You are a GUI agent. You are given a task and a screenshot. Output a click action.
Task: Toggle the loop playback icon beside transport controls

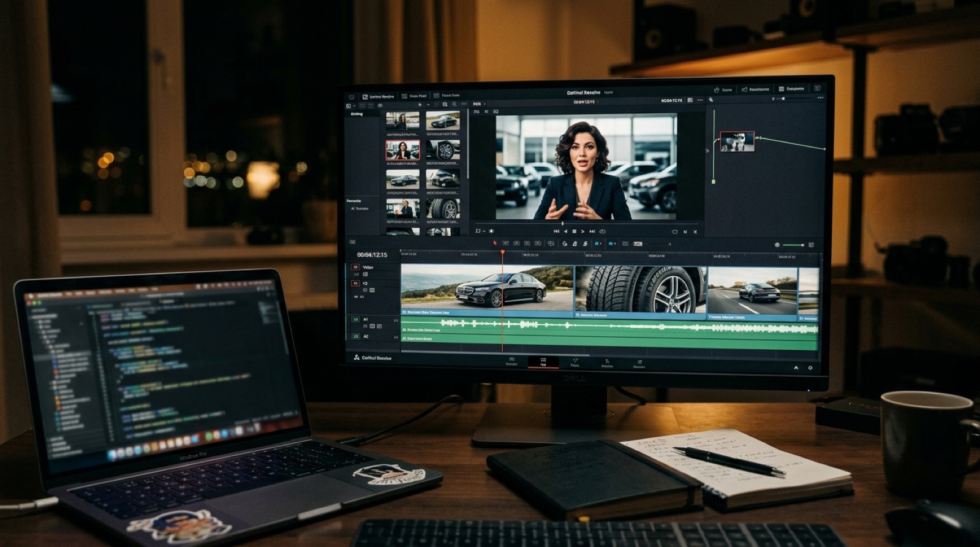[x=602, y=232]
